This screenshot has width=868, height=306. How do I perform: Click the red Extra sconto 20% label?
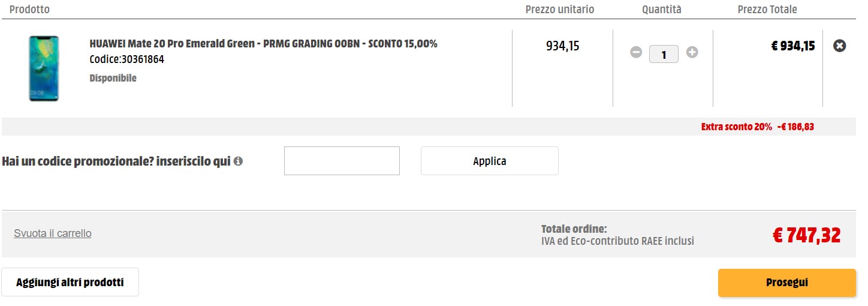pyautogui.click(x=736, y=127)
